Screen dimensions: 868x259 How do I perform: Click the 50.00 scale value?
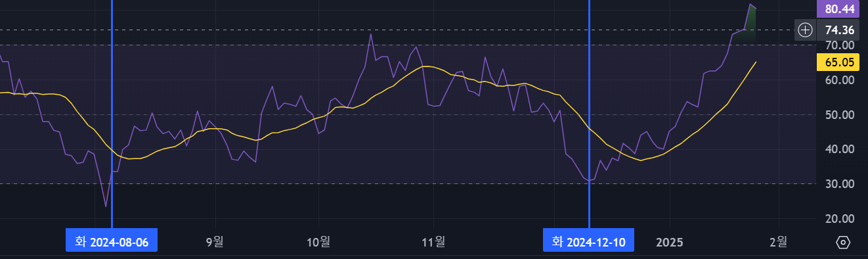(839, 115)
